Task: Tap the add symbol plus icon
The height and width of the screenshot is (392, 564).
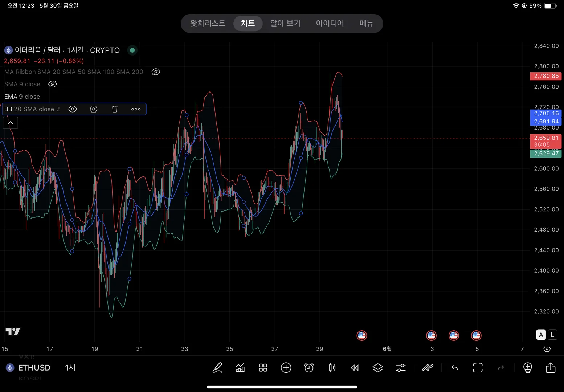Action: point(286,368)
